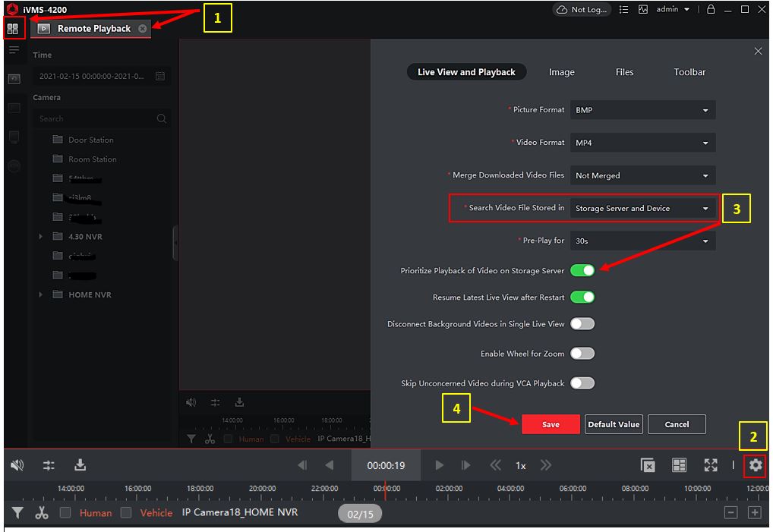Expand Search Video File Stored in dropdown
Viewport: 773px width, 532px height.
(x=642, y=208)
